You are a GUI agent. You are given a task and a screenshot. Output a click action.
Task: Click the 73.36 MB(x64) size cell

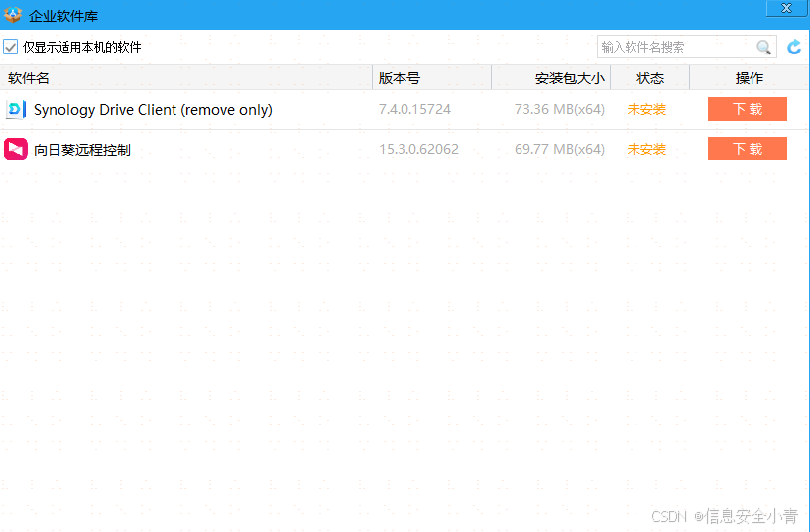click(x=559, y=109)
